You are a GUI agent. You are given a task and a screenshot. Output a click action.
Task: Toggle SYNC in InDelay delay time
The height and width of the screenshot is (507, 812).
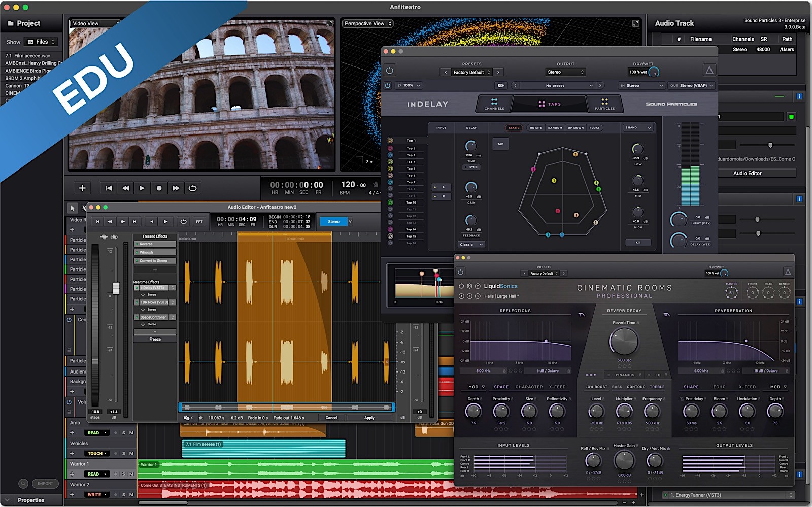click(x=471, y=167)
